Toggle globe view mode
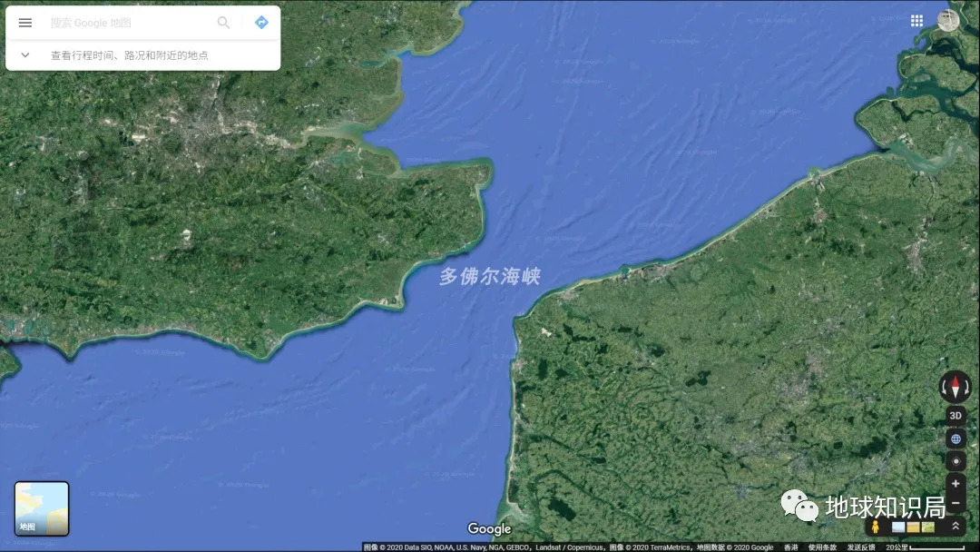 (955, 439)
